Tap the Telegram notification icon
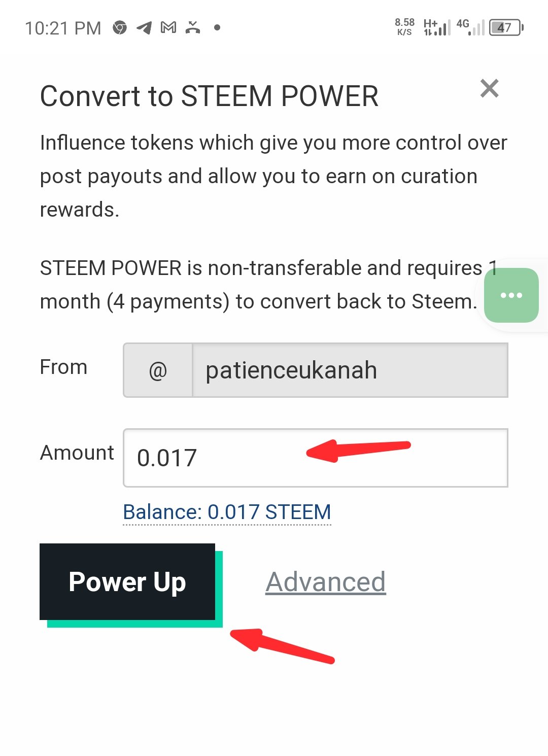Screen dimensions: 548x756 144,27
